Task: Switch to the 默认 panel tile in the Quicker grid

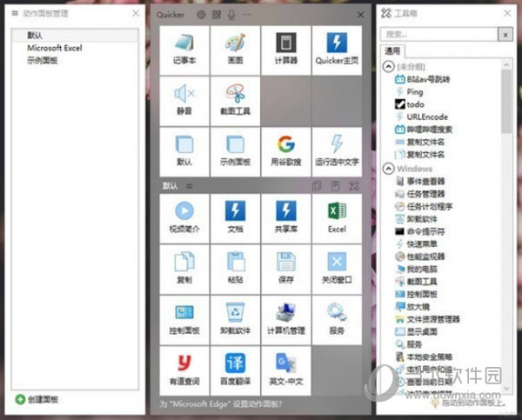Action: (184, 152)
